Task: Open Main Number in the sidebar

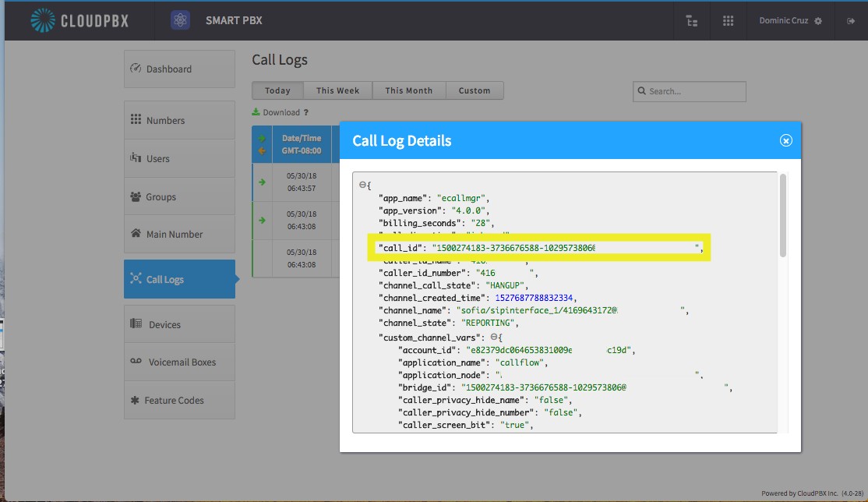Action: tap(179, 234)
